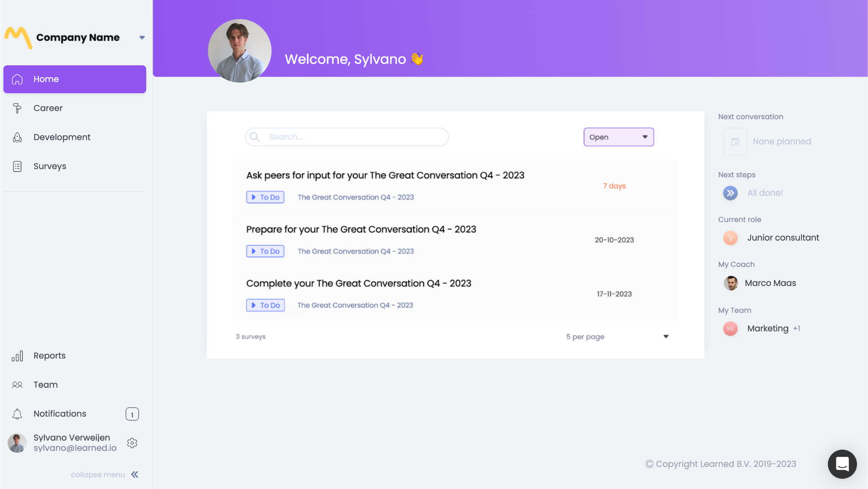This screenshot has width=868, height=489.
Task: Click the Next conversation calendar icon
Action: pos(735,142)
